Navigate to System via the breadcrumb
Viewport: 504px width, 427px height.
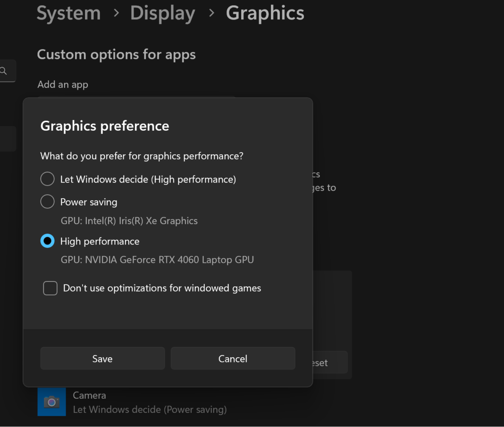(x=68, y=13)
